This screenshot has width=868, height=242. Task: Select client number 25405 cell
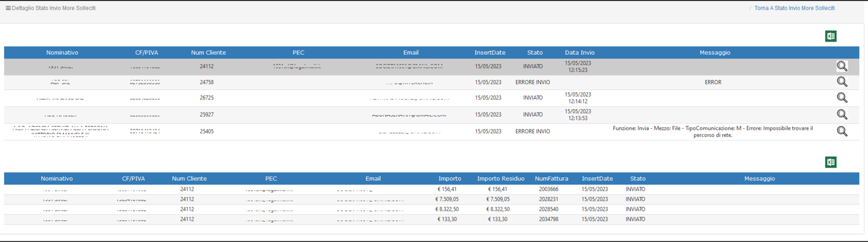[207, 131]
